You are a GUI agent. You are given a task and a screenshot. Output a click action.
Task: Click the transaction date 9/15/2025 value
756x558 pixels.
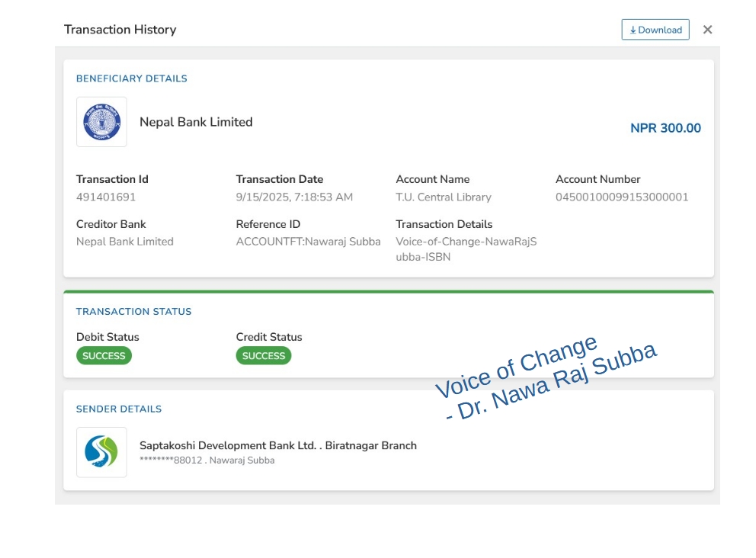coord(294,197)
